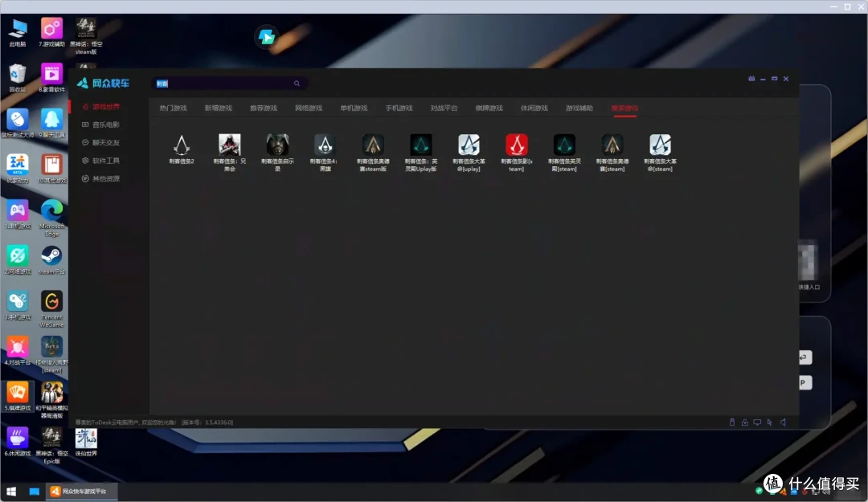Open steam平台 desktop icon
The width and height of the screenshot is (868, 502).
click(51, 260)
